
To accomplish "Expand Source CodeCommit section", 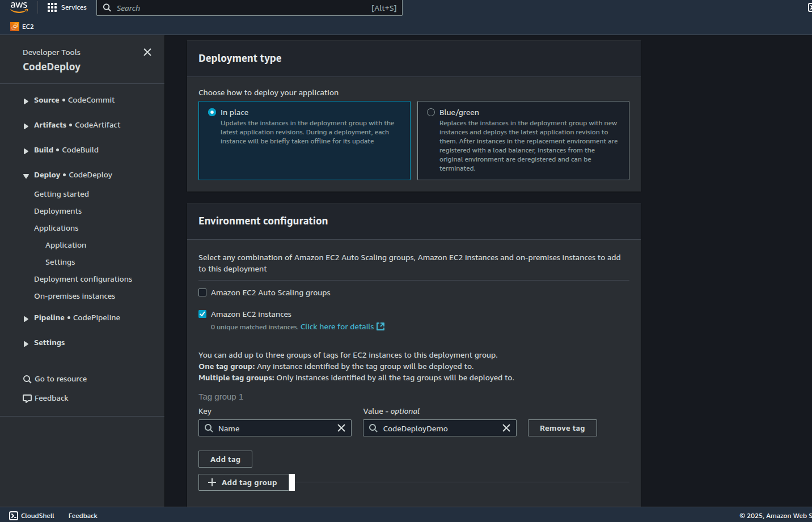I will coord(26,101).
